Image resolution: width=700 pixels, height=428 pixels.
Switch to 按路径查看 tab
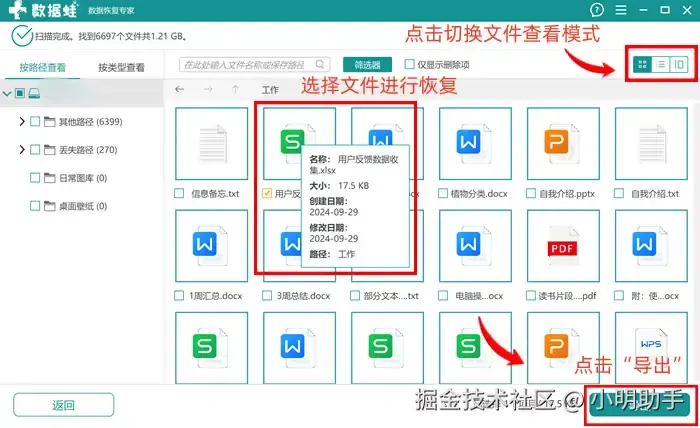[x=42, y=67]
